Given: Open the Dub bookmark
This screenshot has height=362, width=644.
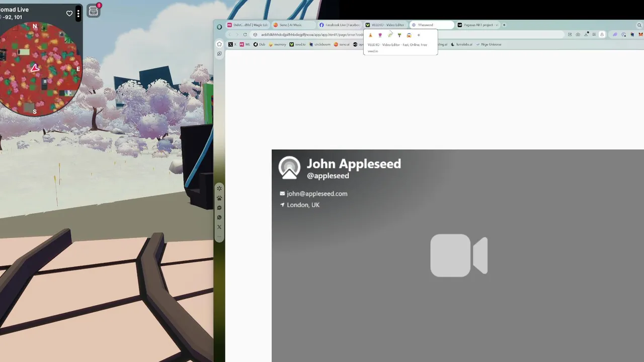Looking at the screenshot, I should tap(260, 44).
